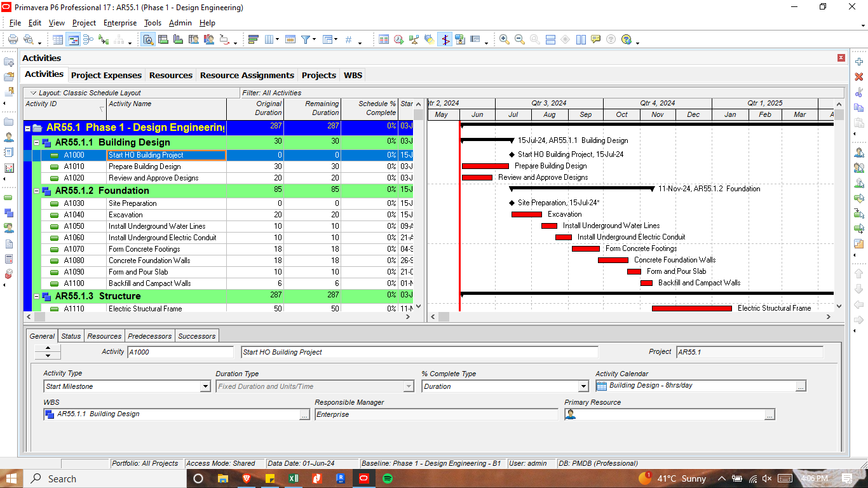868x488 pixels.
Task: Collapse the AR55.1.2 Foundation group
Action: [x=37, y=191]
